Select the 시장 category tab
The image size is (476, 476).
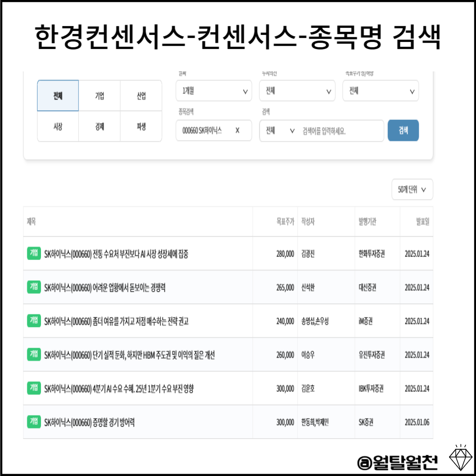[x=58, y=126]
